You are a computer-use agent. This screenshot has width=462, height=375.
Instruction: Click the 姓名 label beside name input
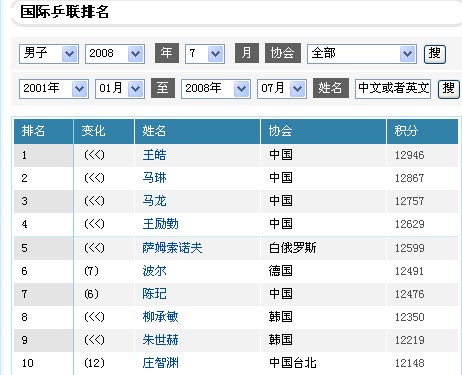pos(331,88)
